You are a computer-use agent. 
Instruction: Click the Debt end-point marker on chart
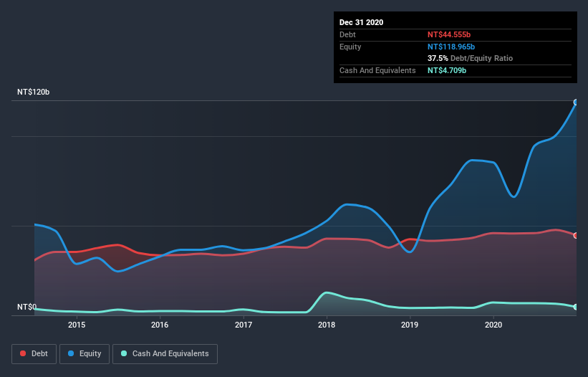click(577, 236)
